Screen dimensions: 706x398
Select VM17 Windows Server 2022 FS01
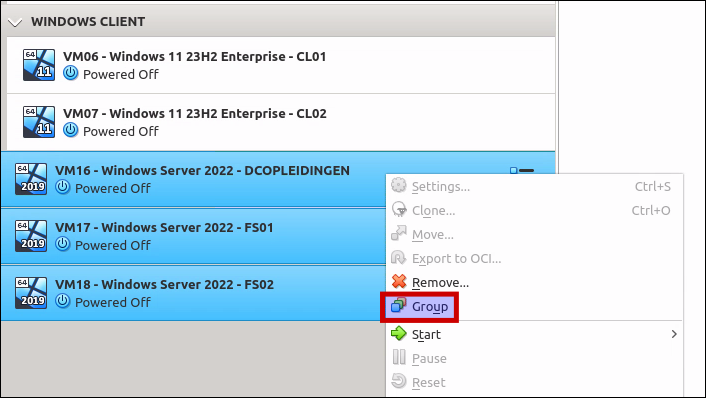193,236
